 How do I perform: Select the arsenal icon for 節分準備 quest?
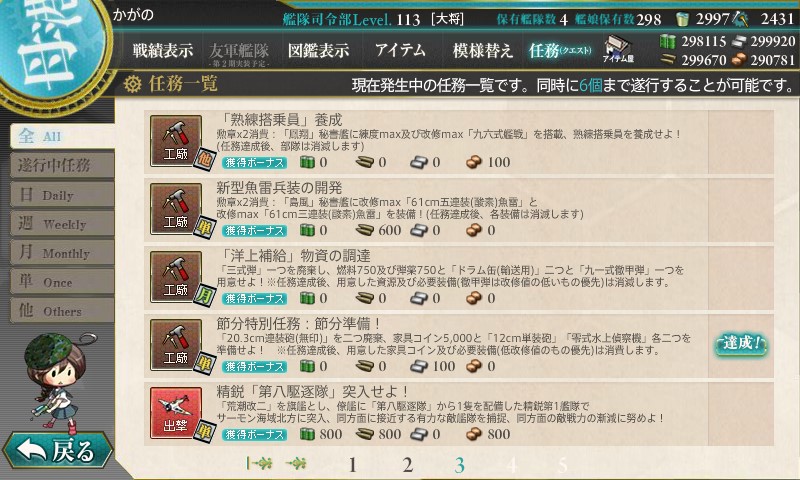pyautogui.click(x=176, y=345)
